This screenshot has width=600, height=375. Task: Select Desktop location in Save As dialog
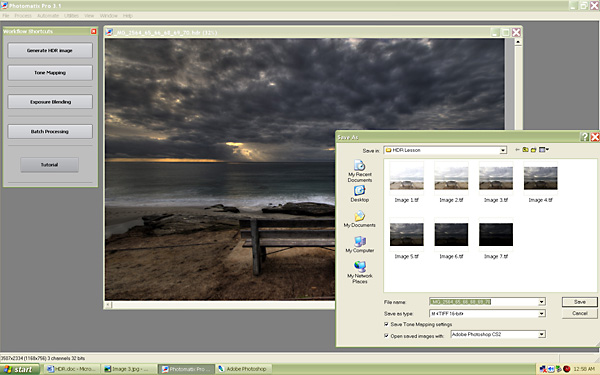point(360,194)
